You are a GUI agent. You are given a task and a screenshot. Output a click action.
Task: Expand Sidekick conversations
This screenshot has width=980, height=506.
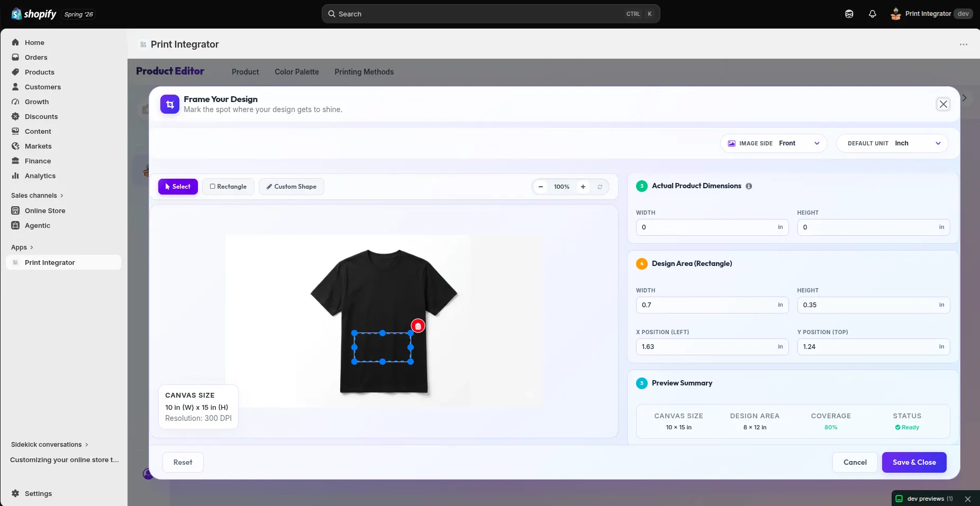coord(50,445)
